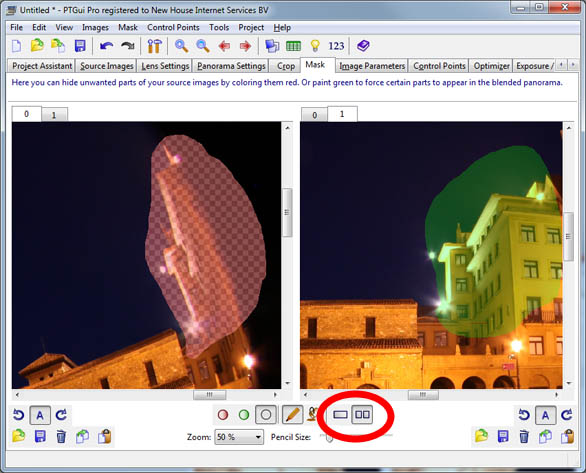
Task: Save mask via right pane disk icon
Action: (x=503, y=436)
